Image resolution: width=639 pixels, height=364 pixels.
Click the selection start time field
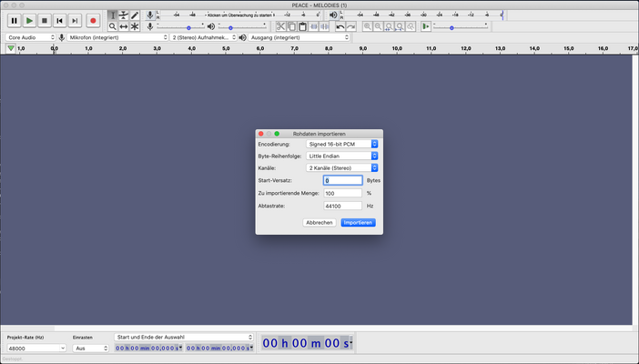coord(149,349)
